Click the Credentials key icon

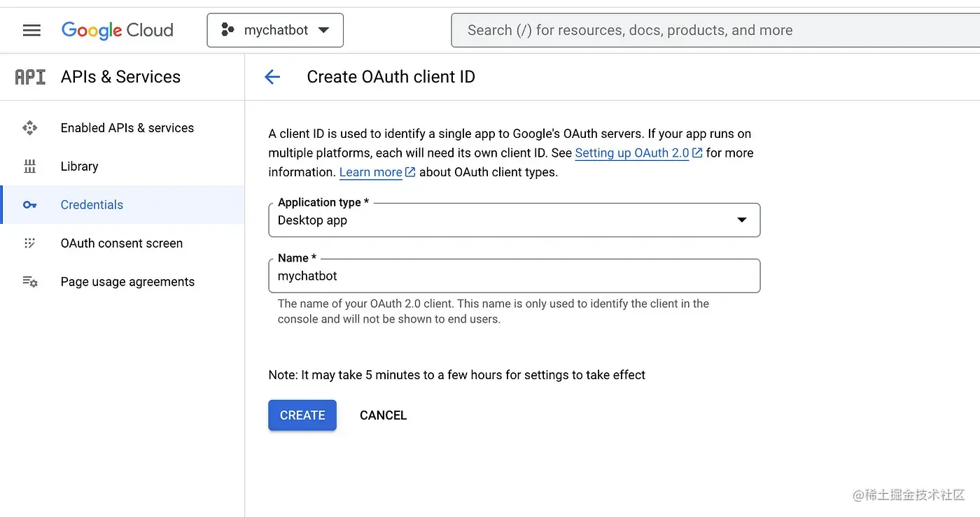29,205
